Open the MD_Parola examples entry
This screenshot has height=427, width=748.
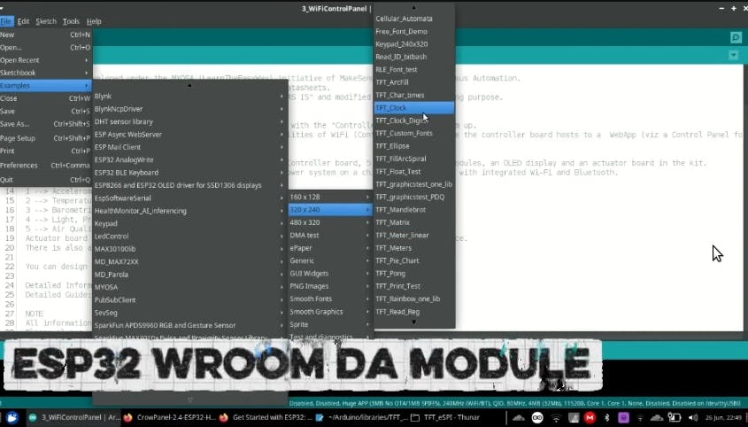(190, 275)
